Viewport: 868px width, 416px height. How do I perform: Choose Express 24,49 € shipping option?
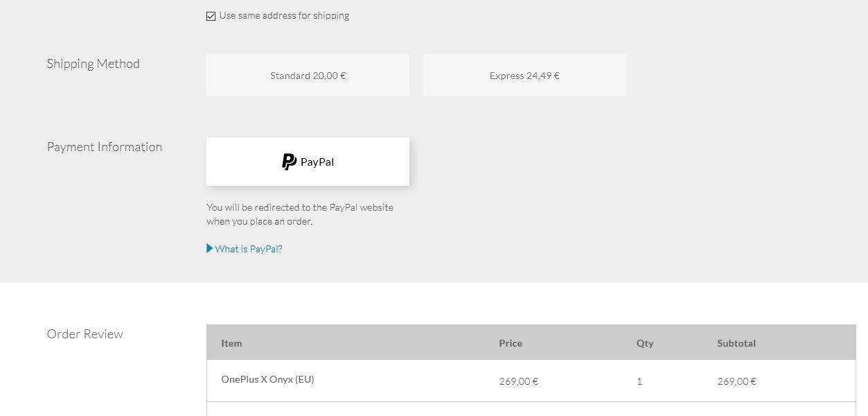click(524, 76)
